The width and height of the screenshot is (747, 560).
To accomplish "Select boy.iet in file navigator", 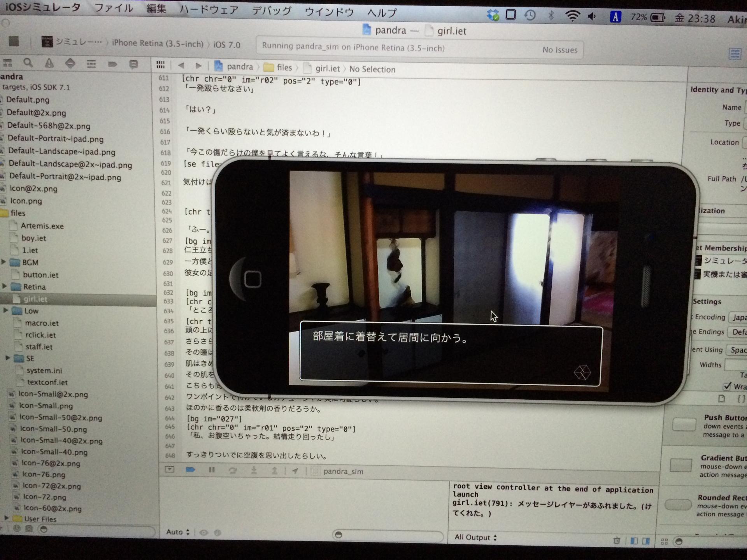I will click(33, 238).
